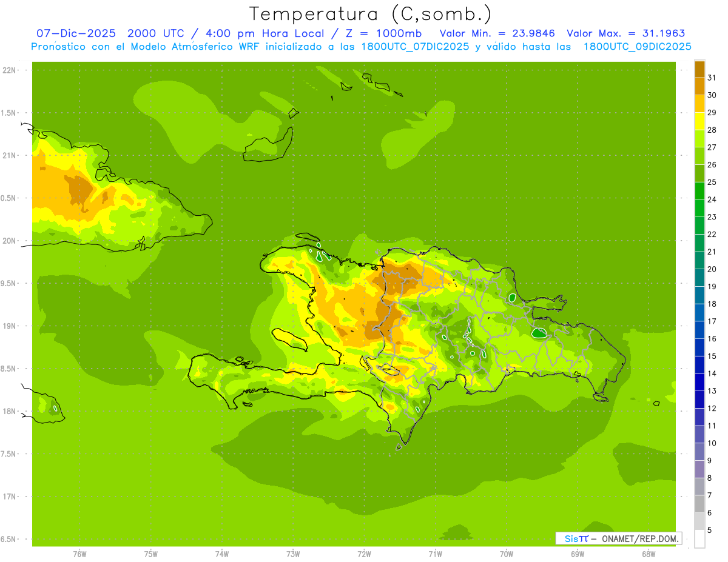Viewport: 728px width, 562px height.
Task: Click 'Valor Max. = 31.1963'
Action: pyautogui.click(x=626, y=33)
